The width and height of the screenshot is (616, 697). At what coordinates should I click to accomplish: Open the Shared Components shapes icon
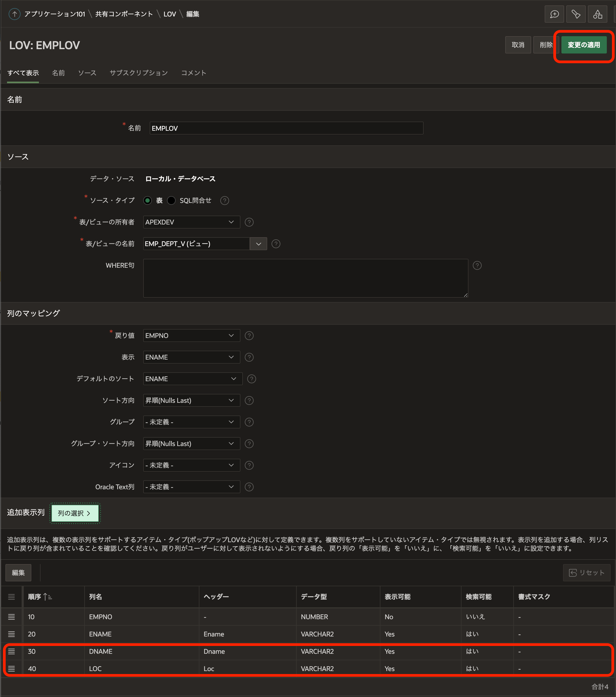[x=598, y=14]
